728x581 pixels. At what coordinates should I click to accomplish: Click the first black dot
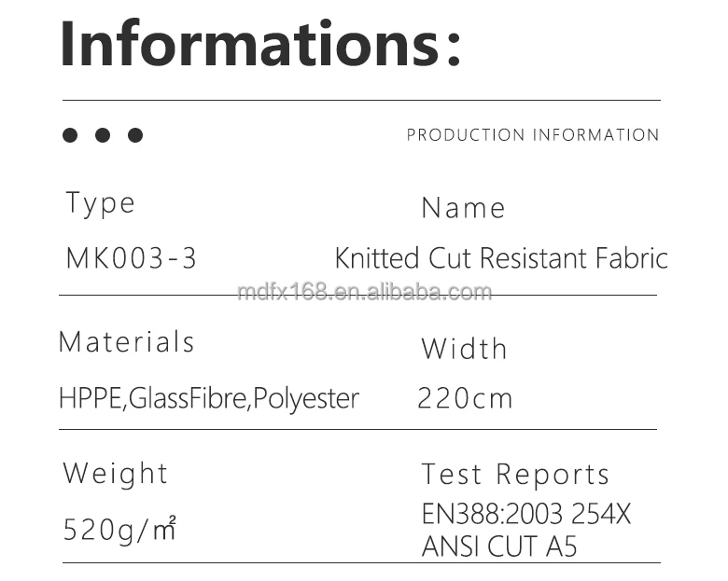pyautogui.click(x=70, y=135)
